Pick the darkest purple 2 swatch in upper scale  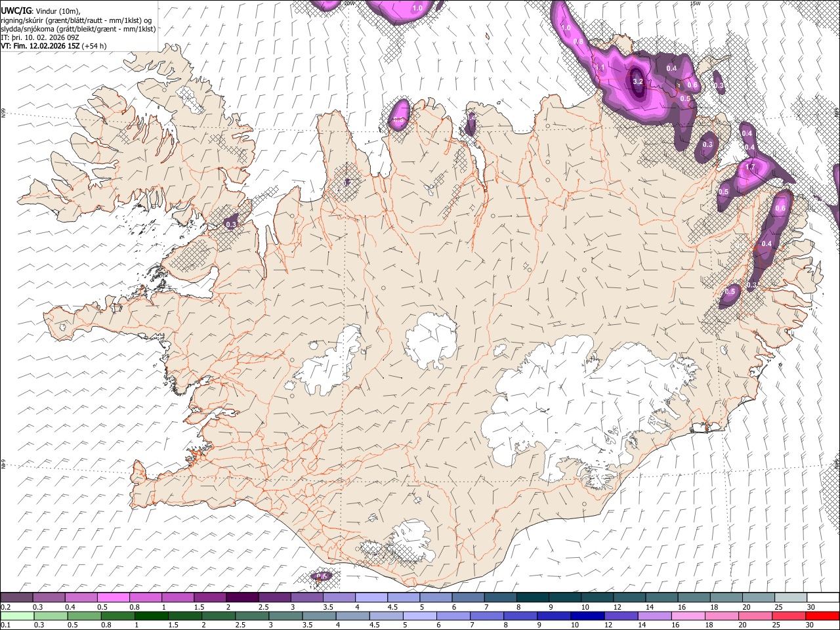pos(242,597)
